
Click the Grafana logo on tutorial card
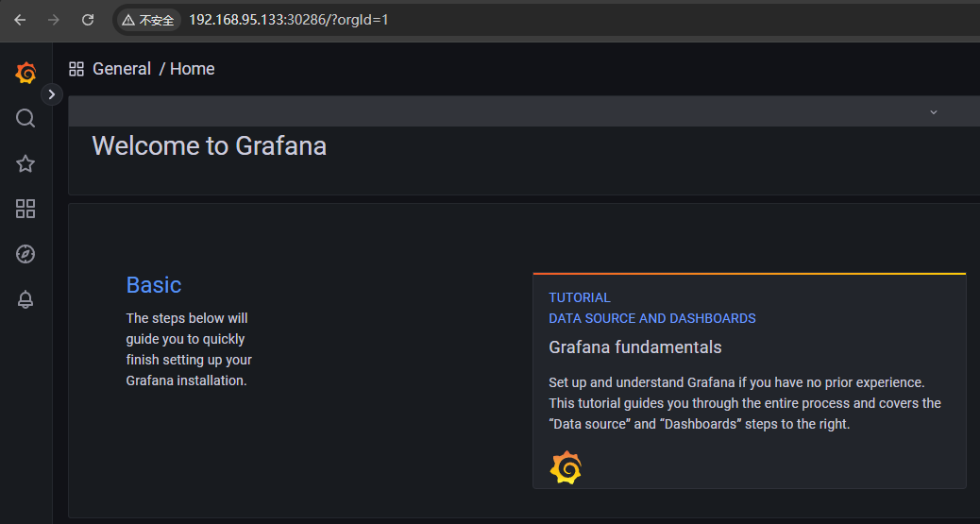pos(566,467)
